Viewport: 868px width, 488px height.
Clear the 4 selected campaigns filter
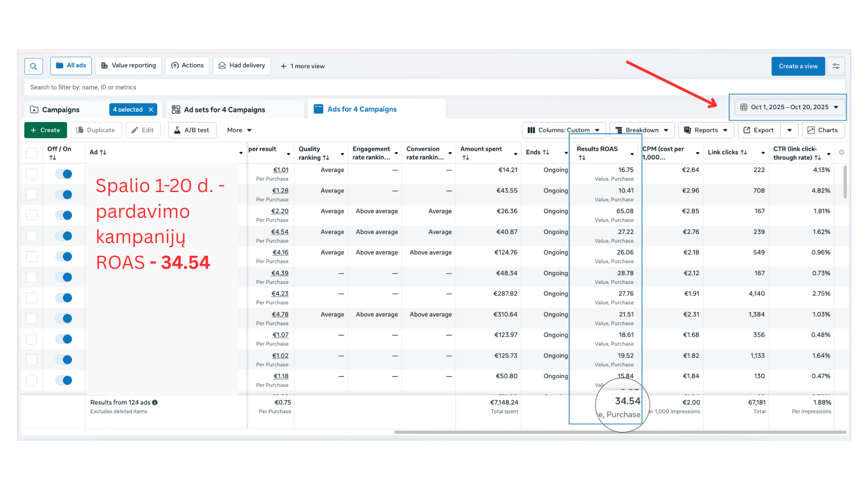click(151, 110)
